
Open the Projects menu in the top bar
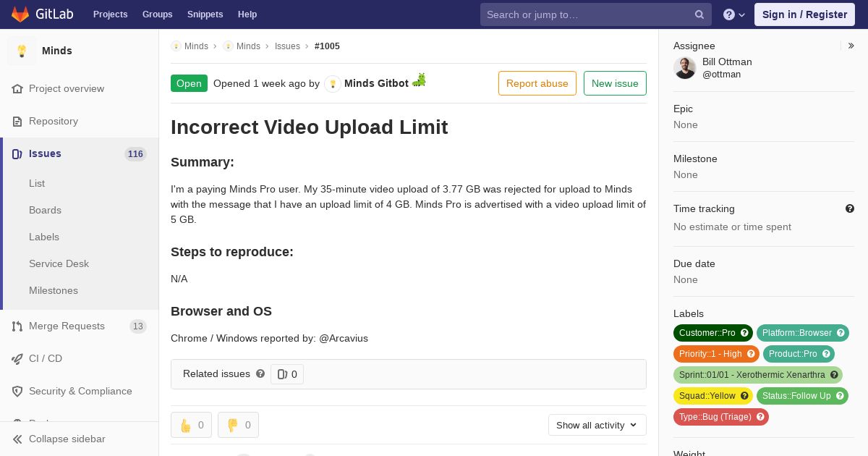pyautogui.click(x=110, y=14)
